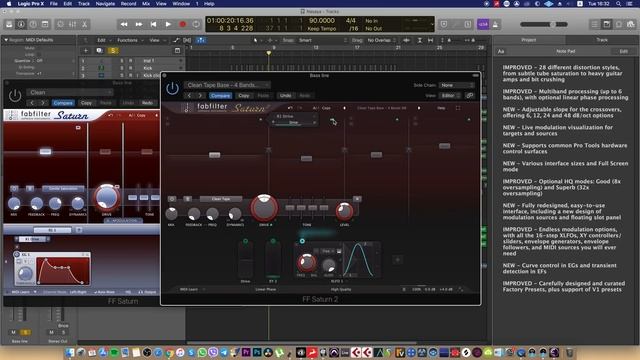Open the Toolbar icon in control bar
This screenshot has height=360, width=640.
coord(45,24)
